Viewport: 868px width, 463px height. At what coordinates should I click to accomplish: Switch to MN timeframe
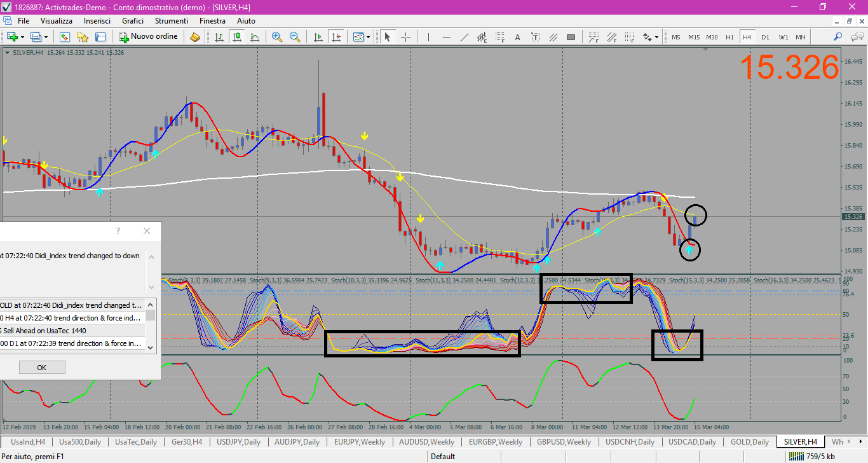pyautogui.click(x=801, y=37)
